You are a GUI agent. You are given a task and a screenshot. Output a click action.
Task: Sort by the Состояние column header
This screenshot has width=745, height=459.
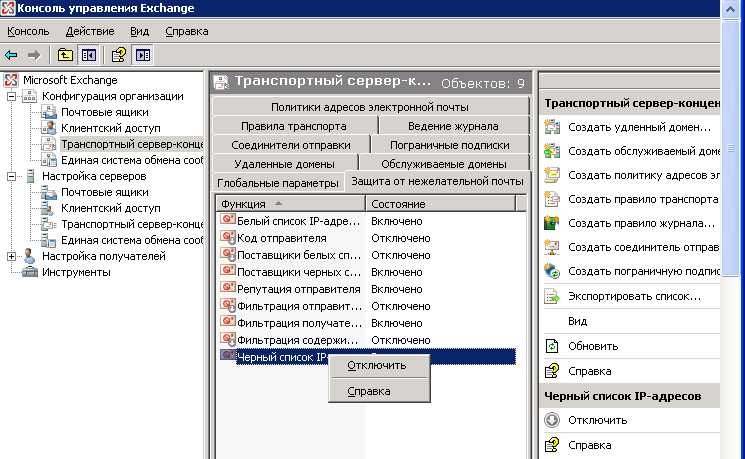click(440, 203)
